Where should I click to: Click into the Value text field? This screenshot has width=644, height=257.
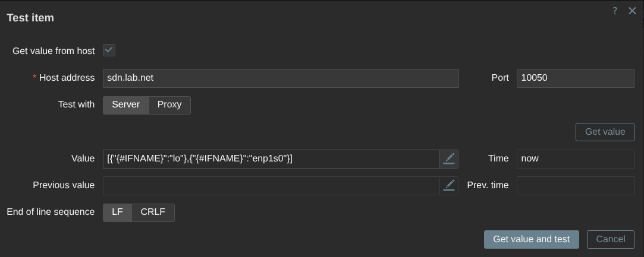coord(272,159)
